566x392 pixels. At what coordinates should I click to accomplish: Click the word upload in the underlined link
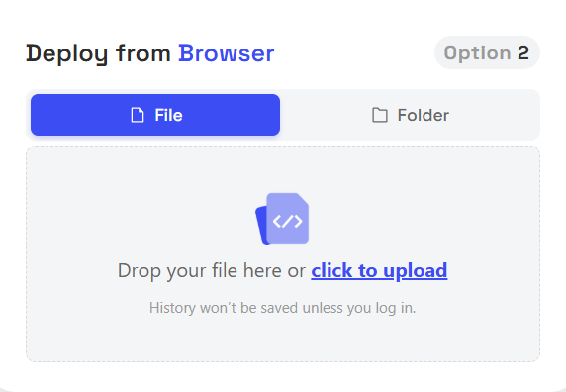pyautogui.click(x=416, y=270)
